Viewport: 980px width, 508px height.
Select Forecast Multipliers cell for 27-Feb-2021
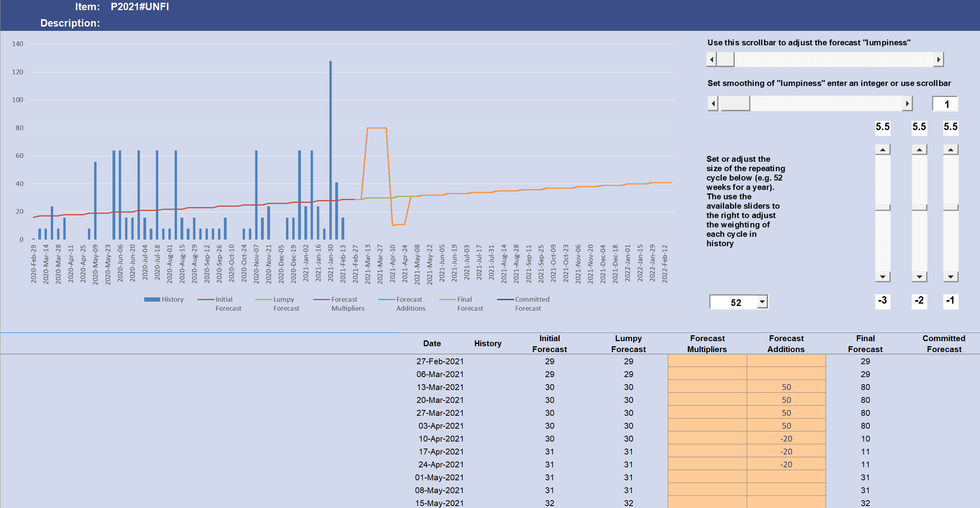[x=707, y=361]
